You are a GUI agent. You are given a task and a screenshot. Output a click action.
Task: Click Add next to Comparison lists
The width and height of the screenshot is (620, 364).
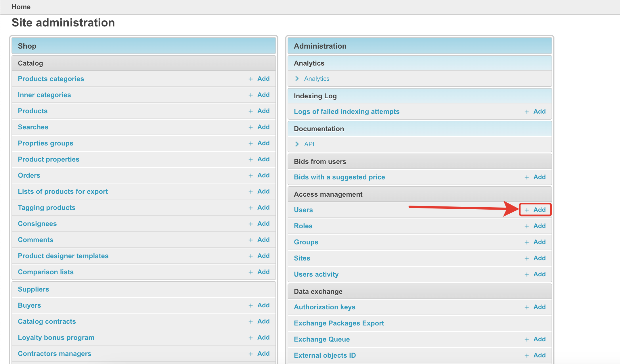click(x=259, y=272)
